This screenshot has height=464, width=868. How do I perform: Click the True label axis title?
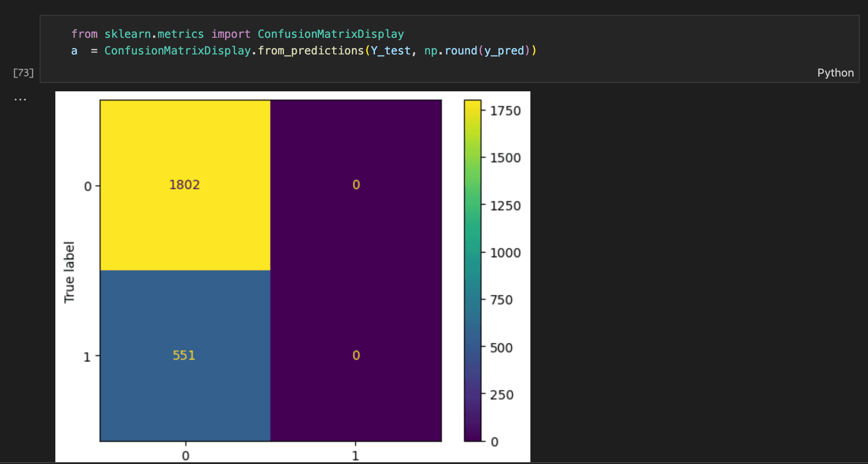(x=69, y=272)
